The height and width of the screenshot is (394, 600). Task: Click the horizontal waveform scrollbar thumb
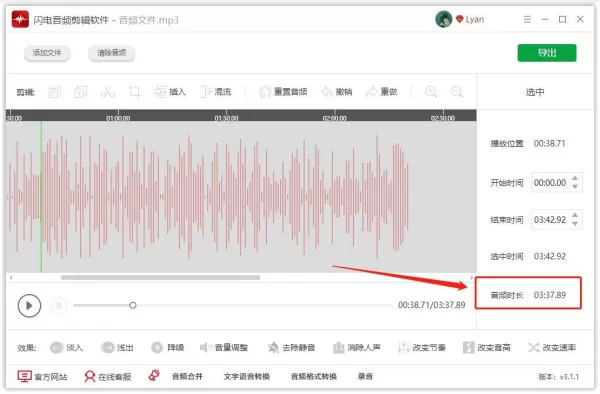point(160,277)
